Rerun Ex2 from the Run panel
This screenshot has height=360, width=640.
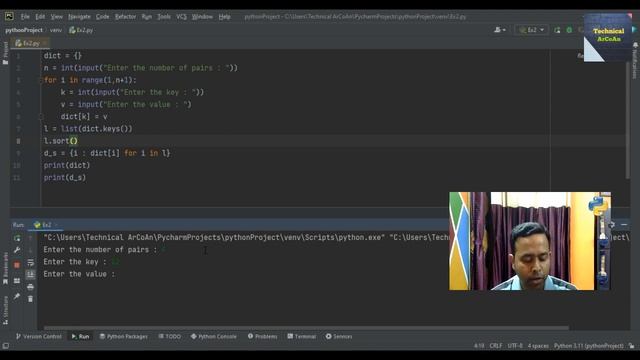click(17, 238)
